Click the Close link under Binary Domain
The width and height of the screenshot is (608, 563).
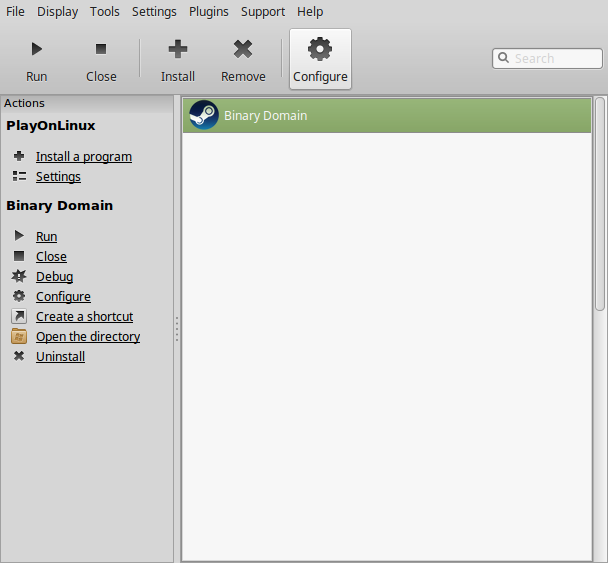pyautogui.click(x=51, y=257)
